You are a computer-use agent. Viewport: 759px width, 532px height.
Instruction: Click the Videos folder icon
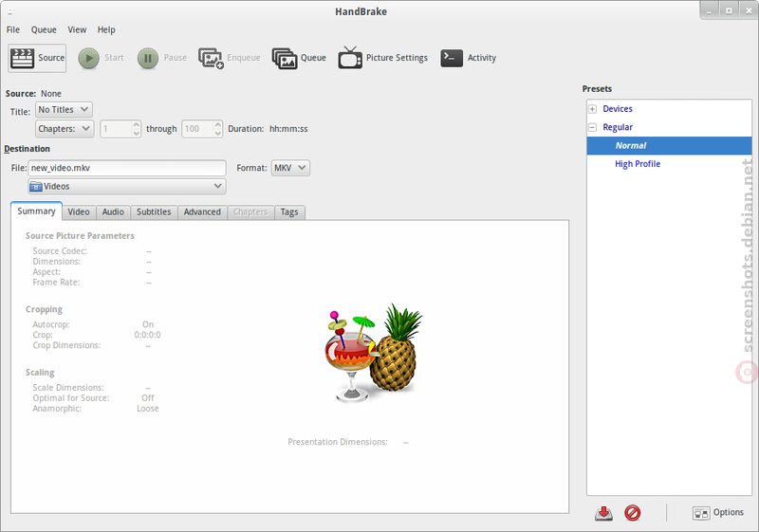tap(36, 187)
